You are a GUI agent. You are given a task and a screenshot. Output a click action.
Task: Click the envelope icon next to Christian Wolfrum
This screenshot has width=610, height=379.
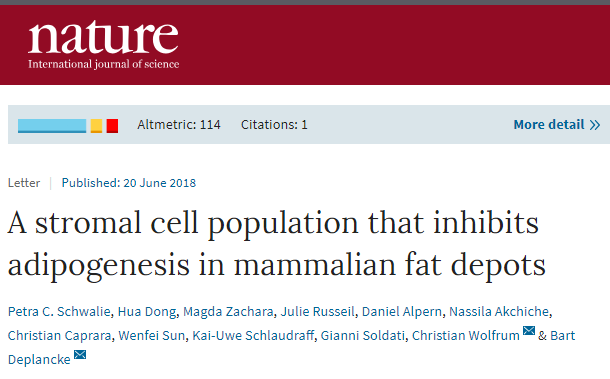(x=529, y=331)
